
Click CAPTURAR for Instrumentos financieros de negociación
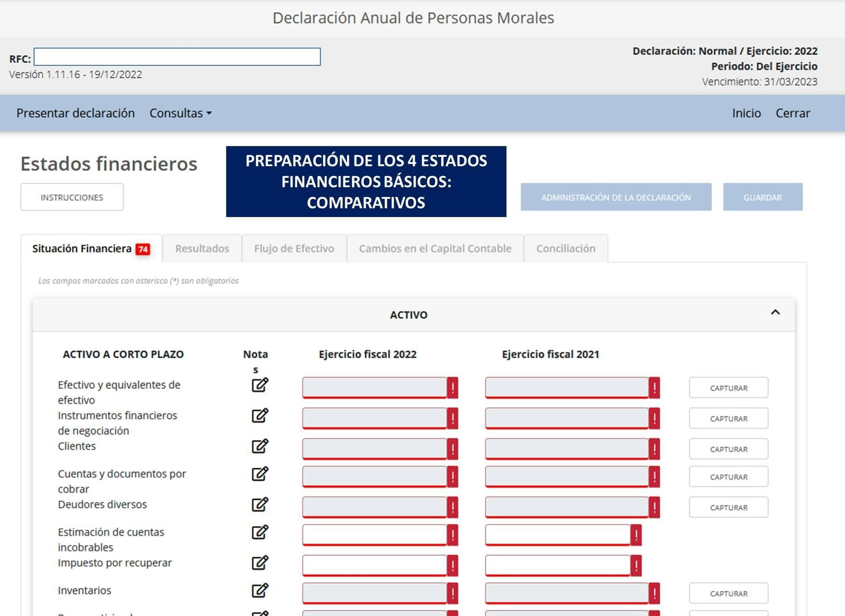coord(728,418)
